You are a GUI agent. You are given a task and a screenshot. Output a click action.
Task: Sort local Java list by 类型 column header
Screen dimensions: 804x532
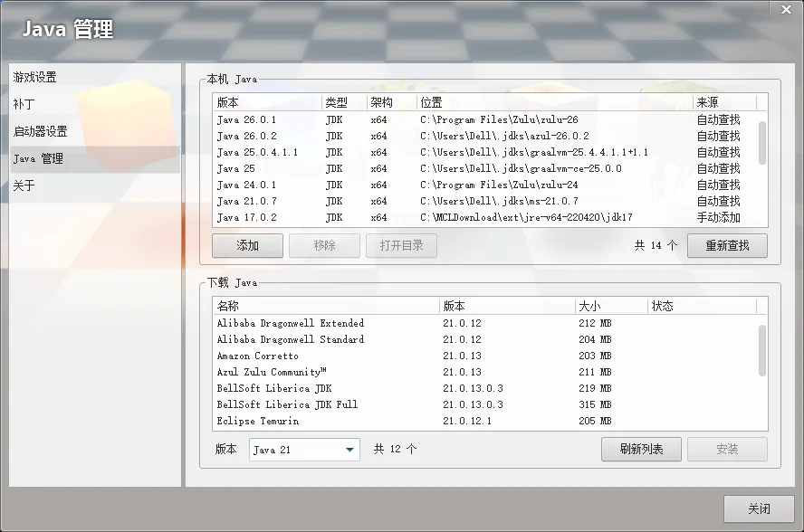[344, 102]
